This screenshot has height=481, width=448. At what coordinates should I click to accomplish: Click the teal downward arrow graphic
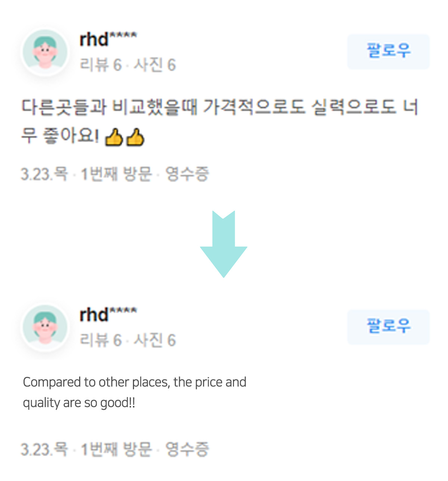tap(223, 244)
